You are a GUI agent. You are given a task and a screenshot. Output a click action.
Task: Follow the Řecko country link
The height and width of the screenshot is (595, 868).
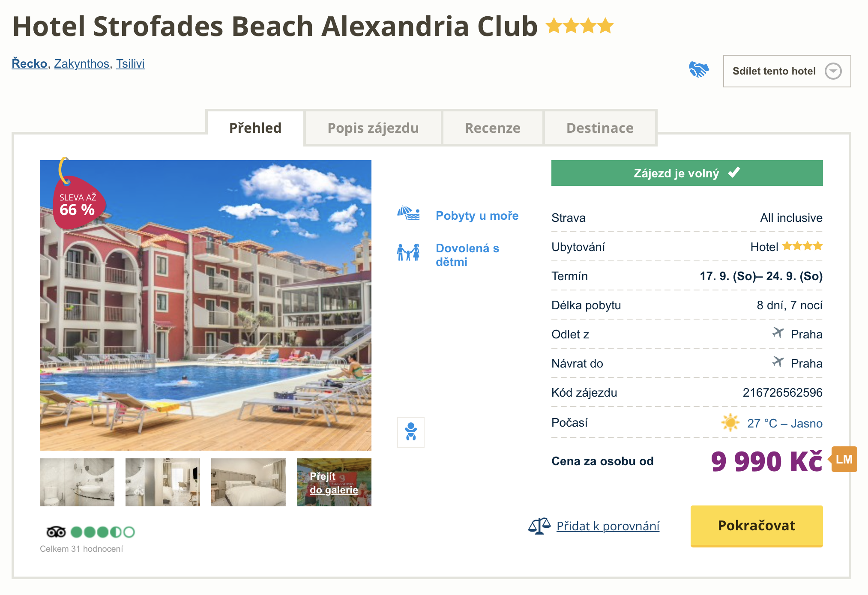29,64
